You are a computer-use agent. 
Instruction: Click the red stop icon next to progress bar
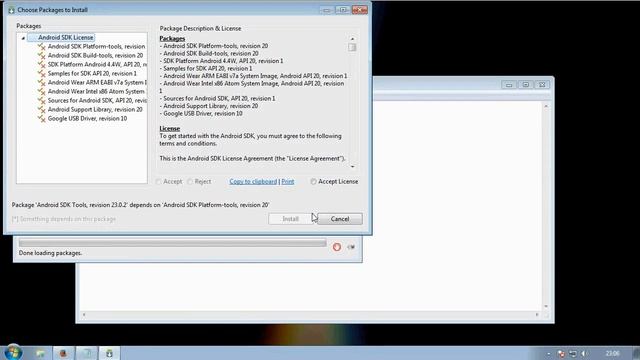click(x=337, y=247)
